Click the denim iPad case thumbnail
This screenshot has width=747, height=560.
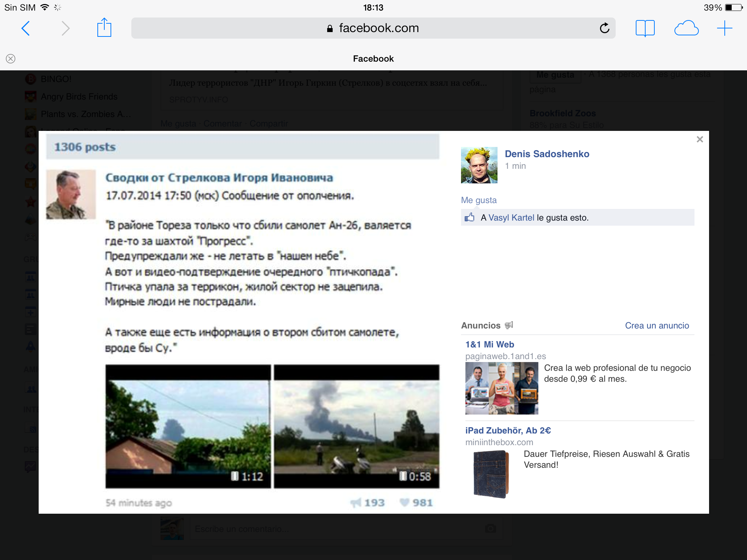(491, 474)
